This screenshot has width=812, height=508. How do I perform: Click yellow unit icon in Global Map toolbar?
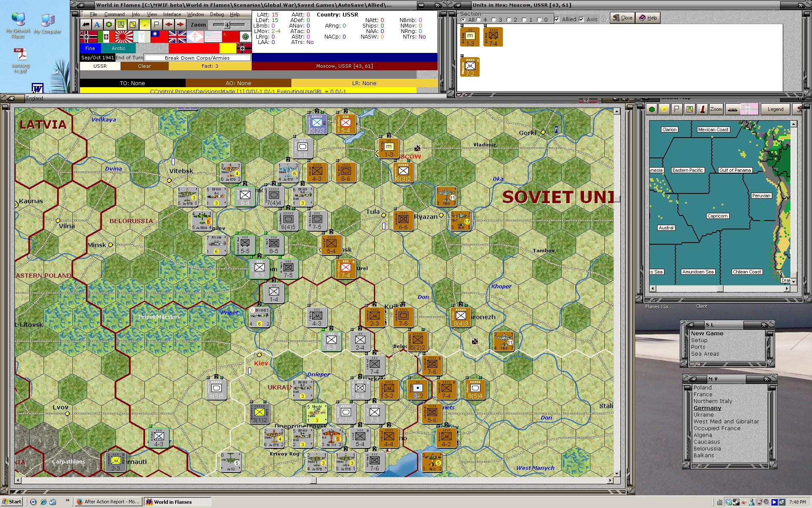[x=690, y=109]
